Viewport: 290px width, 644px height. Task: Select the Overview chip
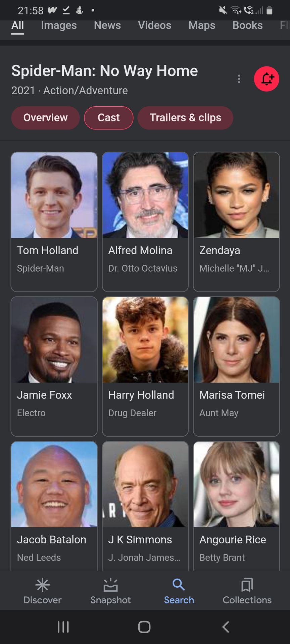[45, 118]
